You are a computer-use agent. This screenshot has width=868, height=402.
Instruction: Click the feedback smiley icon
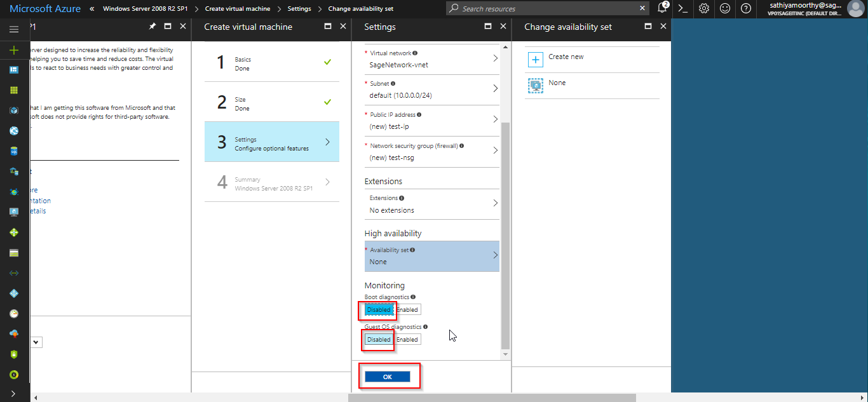pyautogui.click(x=724, y=8)
